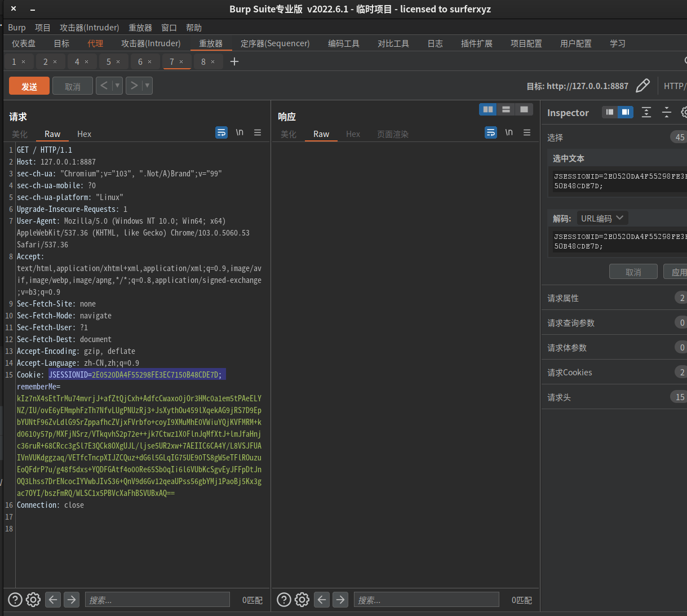Click the Inspector 取消 button
Viewport: 687px width, 616px height.
[633, 272]
